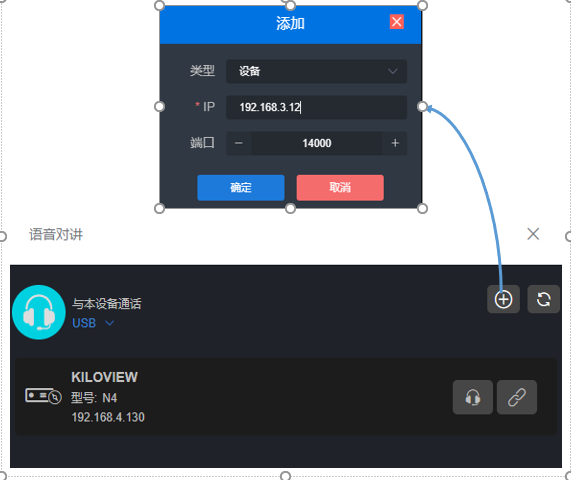
Task: Select the KILOVIEW N4 device entry
Action: pos(286,397)
